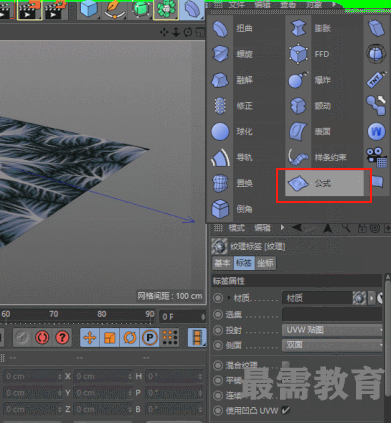Image resolution: width=391 pixels, height=423 pixels.
Task: Select the shear deformer icon
Action: (376, 28)
